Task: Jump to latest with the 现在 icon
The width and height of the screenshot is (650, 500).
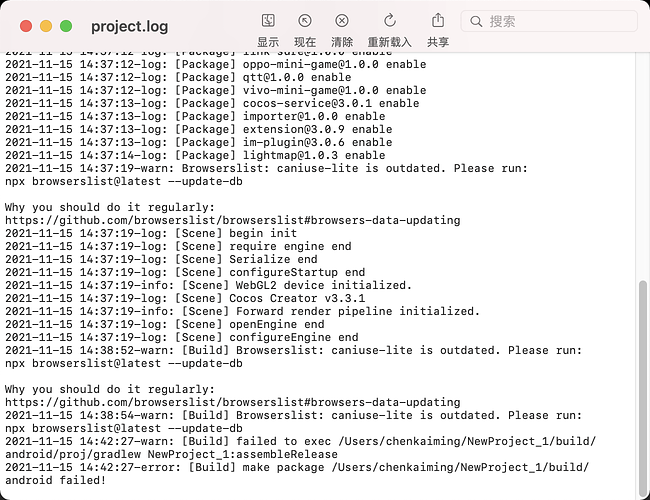Action: [305, 21]
